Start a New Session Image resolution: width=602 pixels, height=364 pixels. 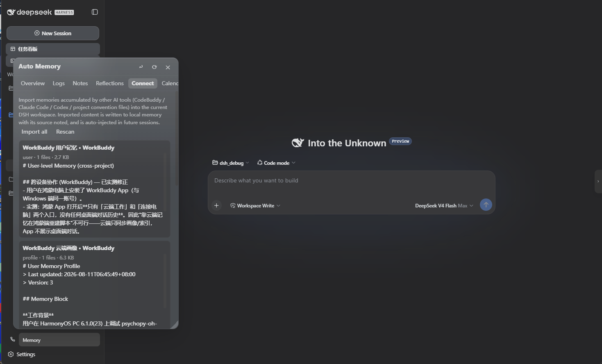[53, 33]
